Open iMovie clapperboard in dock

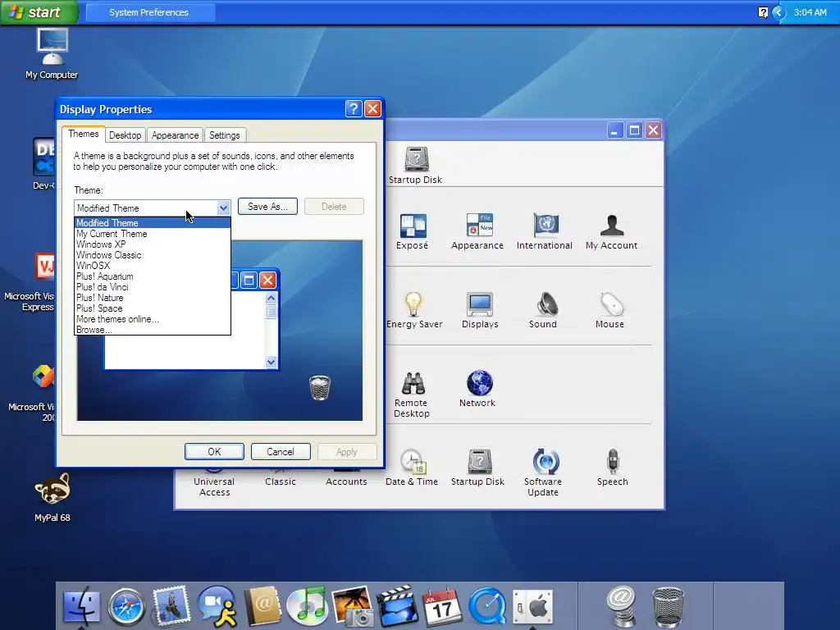(398, 606)
